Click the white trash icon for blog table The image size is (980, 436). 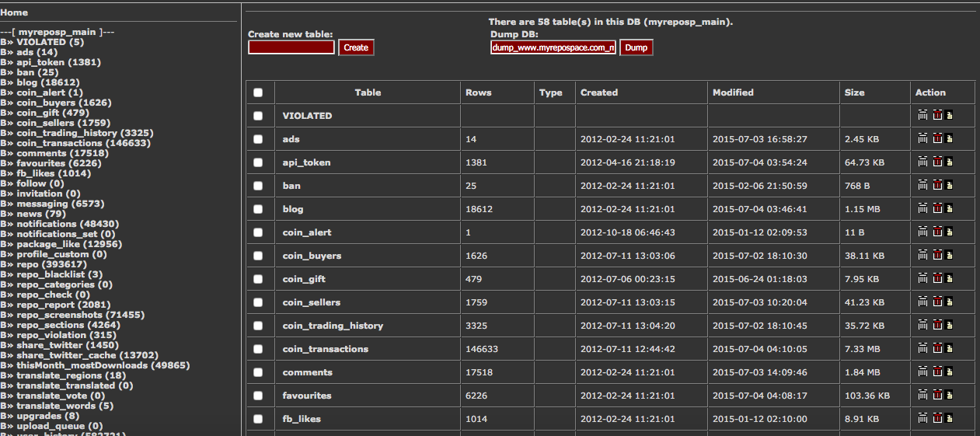click(922, 208)
